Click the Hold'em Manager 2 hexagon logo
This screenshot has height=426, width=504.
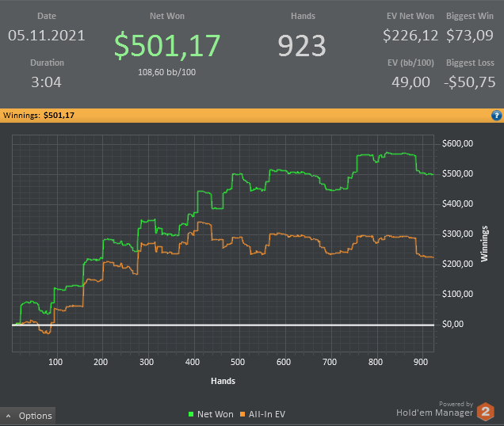485,411
